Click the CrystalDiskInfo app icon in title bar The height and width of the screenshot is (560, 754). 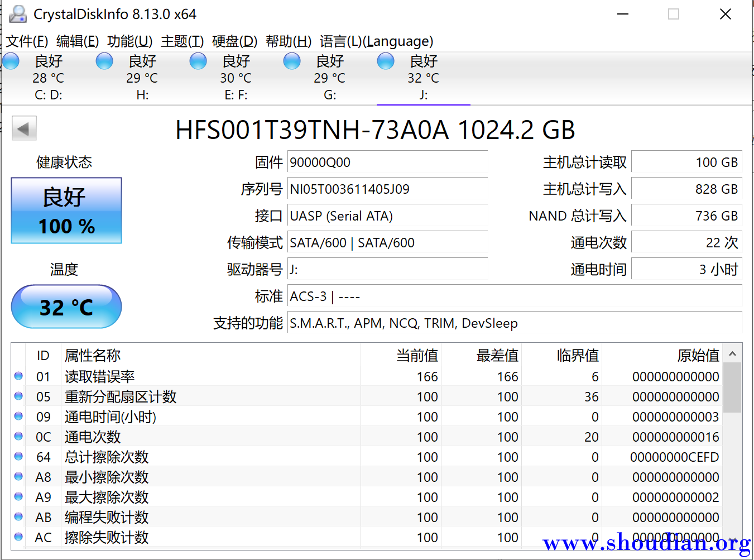(x=18, y=14)
